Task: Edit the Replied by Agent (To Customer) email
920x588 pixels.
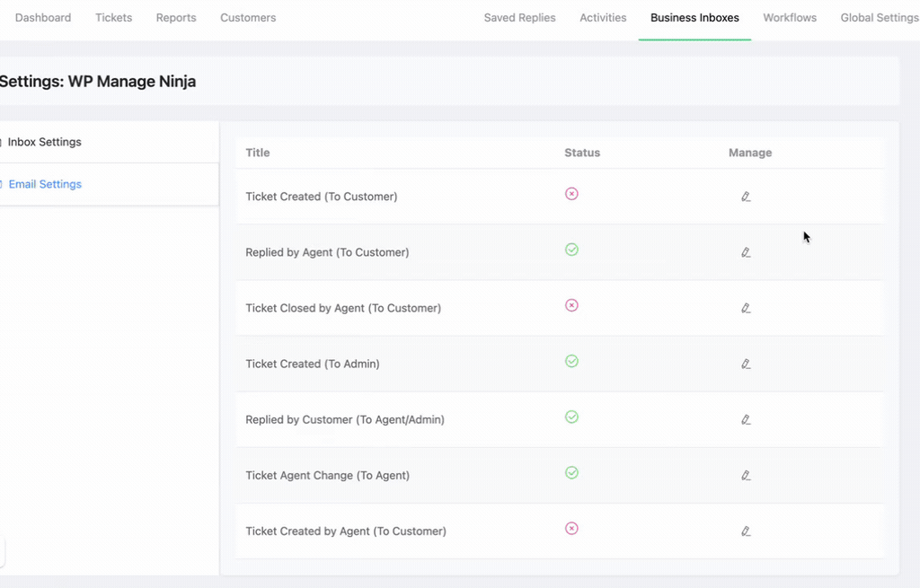Action: click(746, 252)
